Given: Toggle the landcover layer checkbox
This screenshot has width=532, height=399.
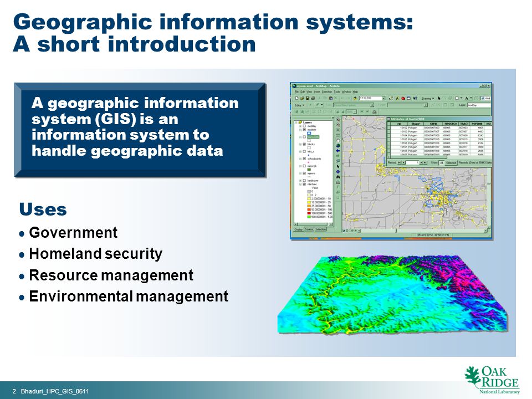Looking at the screenshot, I should click(x=304, y=181).
